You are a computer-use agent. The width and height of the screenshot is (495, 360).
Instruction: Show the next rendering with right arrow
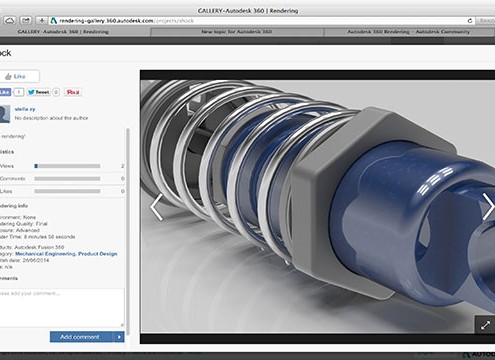point(488,207)
